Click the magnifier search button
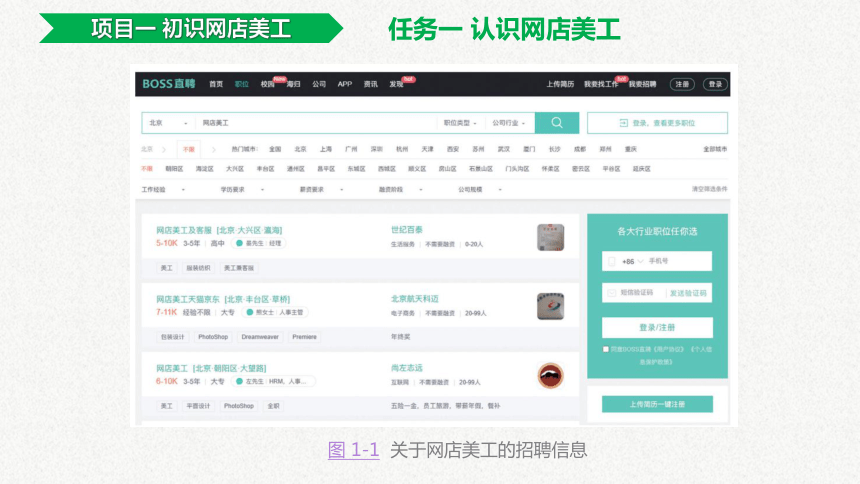The image size is (860, 484). [557, 123]
